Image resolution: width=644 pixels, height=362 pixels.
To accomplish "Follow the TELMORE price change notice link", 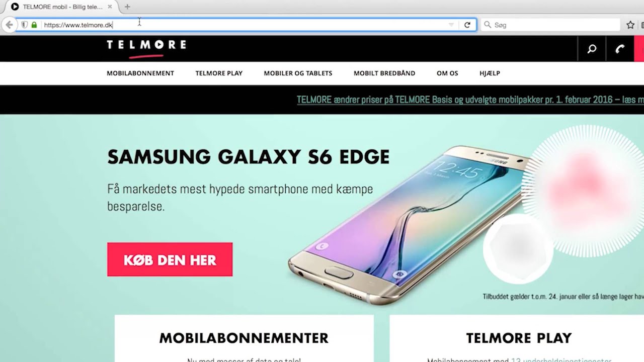I will [470, 100].
